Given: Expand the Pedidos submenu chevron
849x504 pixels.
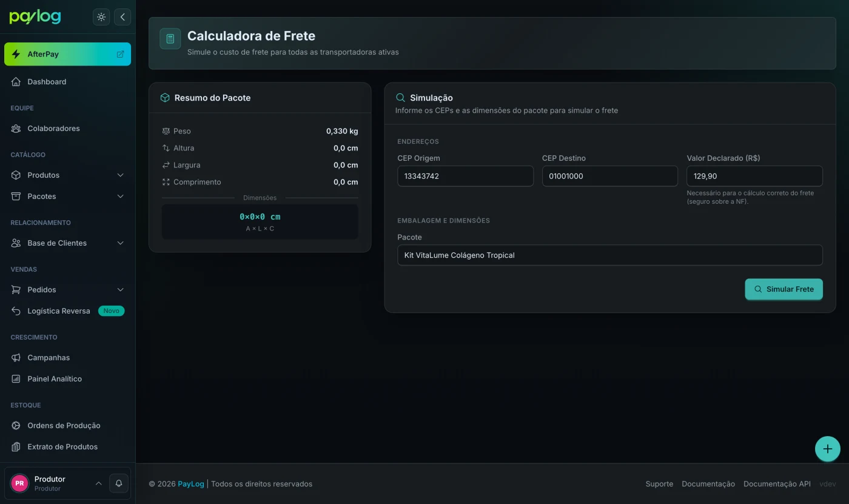Looking at the screenshot, I should pyautogui.click(x=120, y=290).
